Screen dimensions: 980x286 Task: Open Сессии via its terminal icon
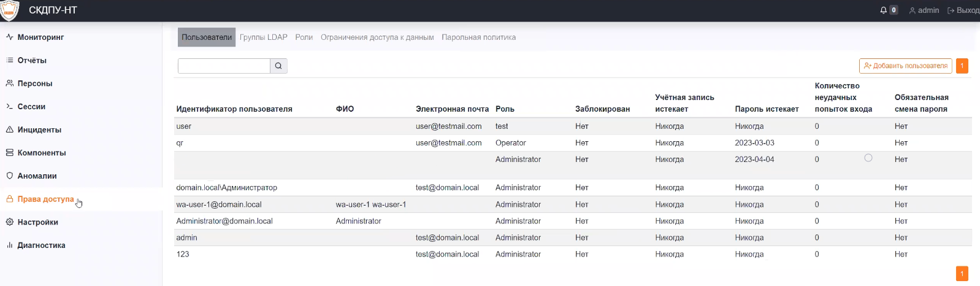point(10,107)
